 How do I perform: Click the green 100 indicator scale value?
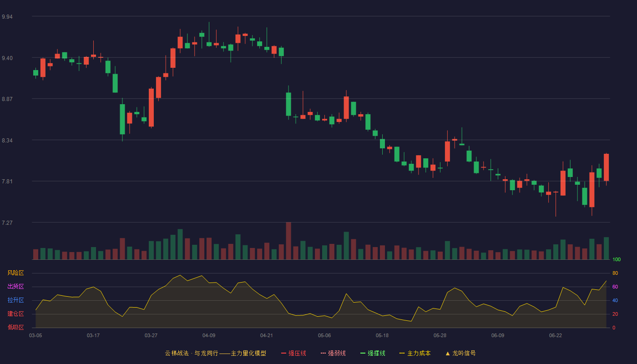[617, 260]
